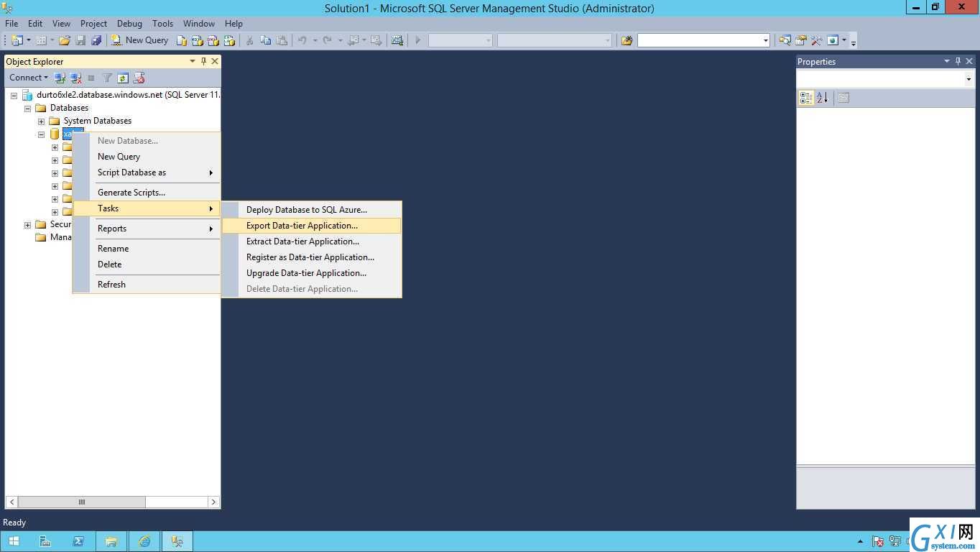Expand the Security folder node

pos(27,224)
